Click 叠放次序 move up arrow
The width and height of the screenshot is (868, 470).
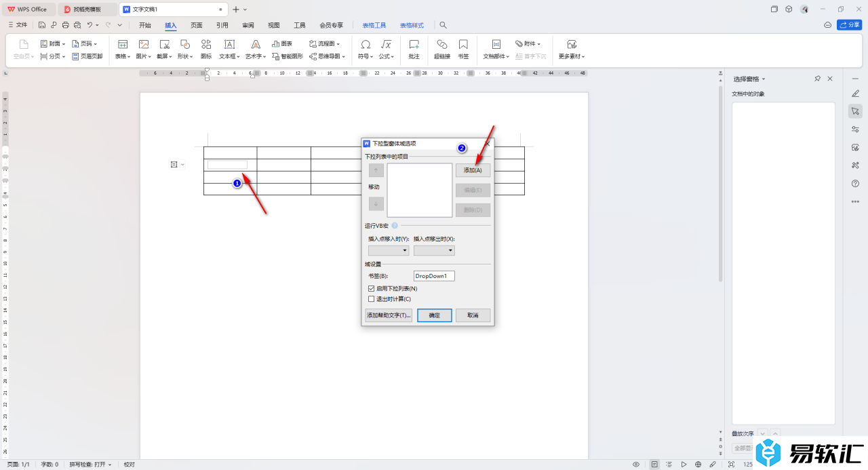click(776, 433)
